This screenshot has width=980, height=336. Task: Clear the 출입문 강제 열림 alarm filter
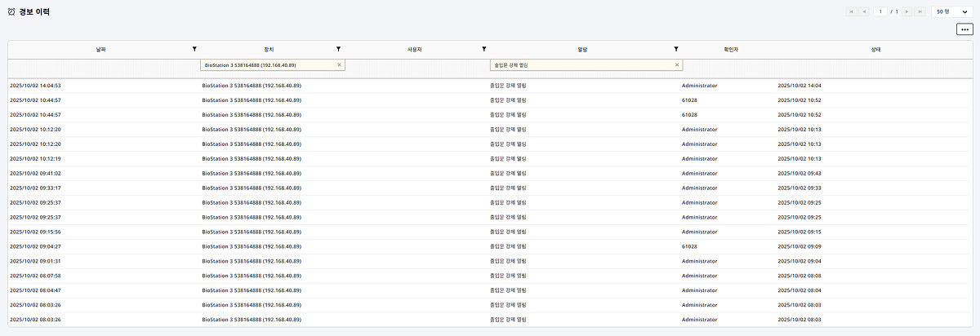677,64
